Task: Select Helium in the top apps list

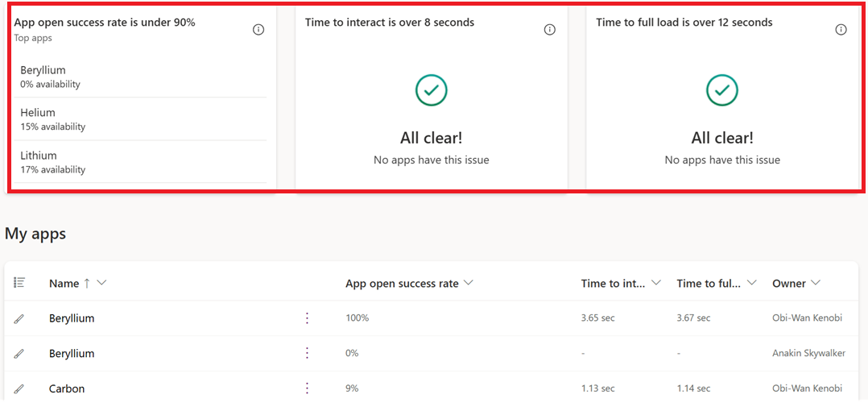Action: pyautogui.click(x=38, y=113)
